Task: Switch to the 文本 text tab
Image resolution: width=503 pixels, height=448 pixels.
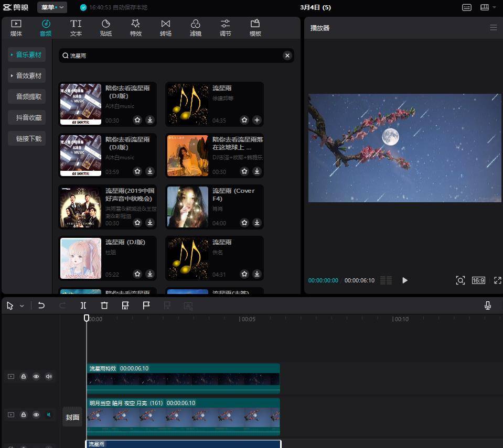Action: click(76, 28)
